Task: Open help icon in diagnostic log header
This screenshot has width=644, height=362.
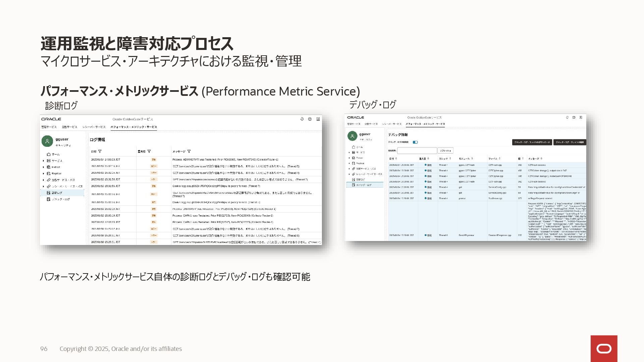Action: tap(310, 119)
